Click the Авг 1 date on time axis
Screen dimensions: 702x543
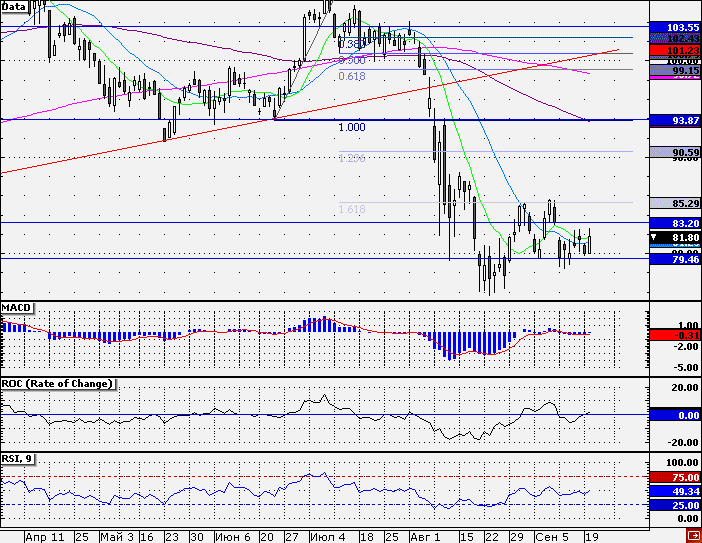425,537
